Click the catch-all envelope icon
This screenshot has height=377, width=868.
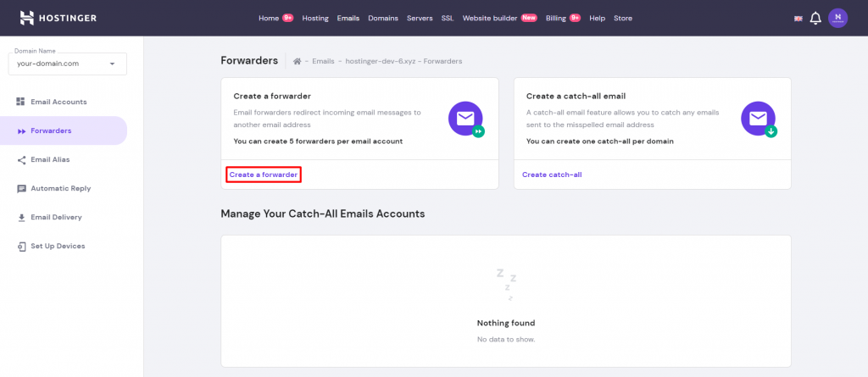758,119
